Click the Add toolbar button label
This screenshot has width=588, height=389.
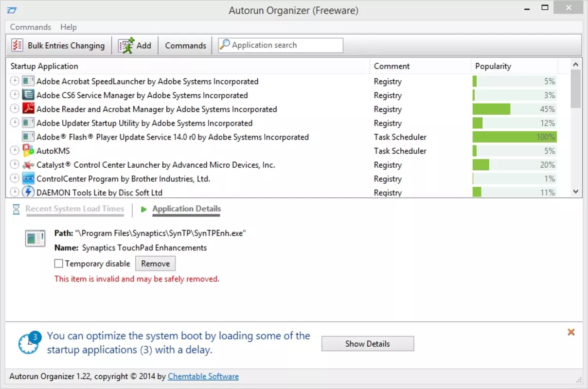tap(144, 45)
